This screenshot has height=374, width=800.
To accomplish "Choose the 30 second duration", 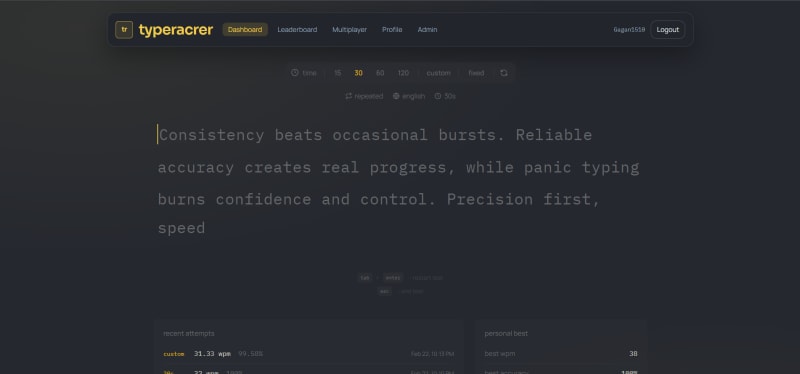I will click(x=358, y=73).
